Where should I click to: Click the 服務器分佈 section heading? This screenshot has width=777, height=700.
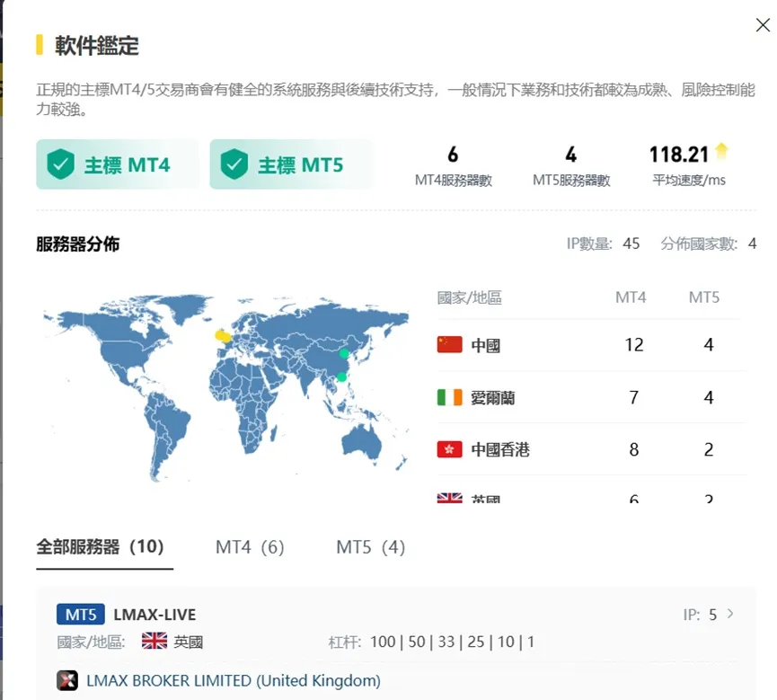click(x=78, y=244)
